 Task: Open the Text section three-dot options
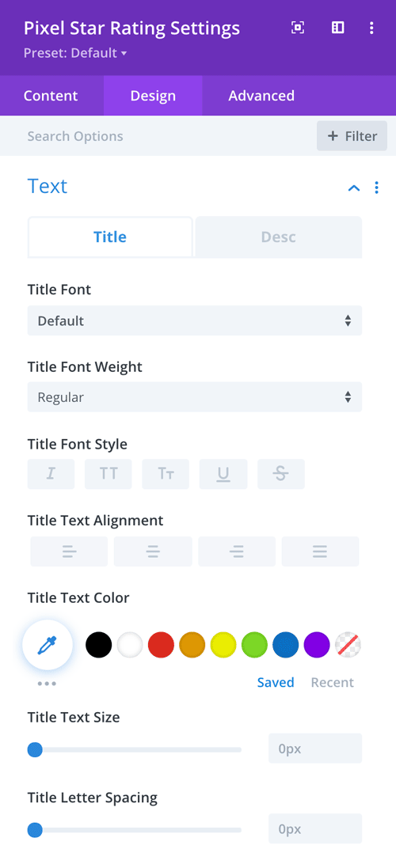click(x=377, y=188)
